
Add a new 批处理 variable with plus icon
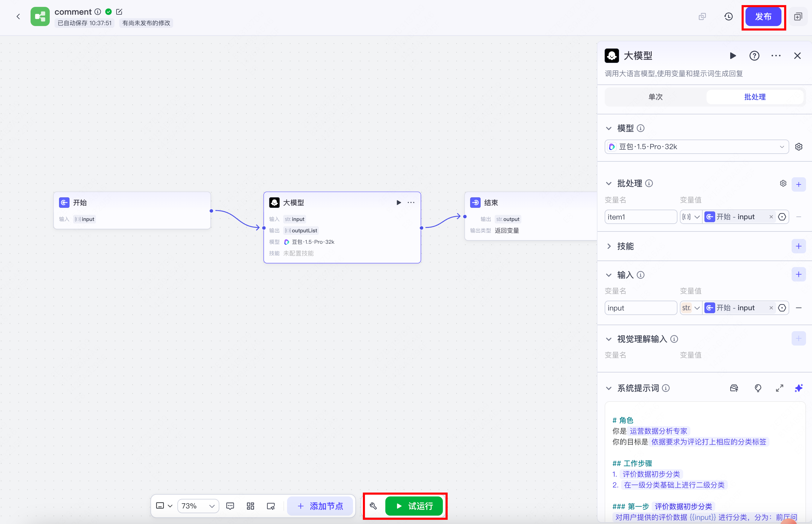[x=799, y=184]
